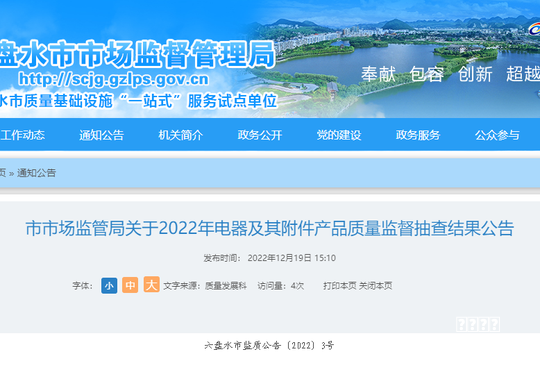Click the 关闭本页 close page link
540x370 pixels.
[x=375, y=286]
